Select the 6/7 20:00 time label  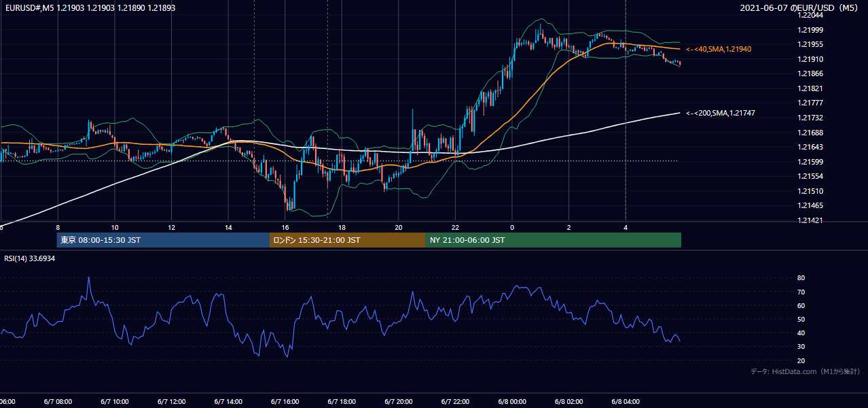coord(399,402)
